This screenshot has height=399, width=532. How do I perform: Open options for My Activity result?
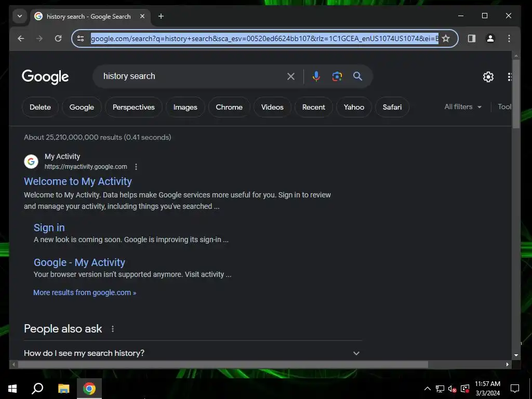point(136,167)
